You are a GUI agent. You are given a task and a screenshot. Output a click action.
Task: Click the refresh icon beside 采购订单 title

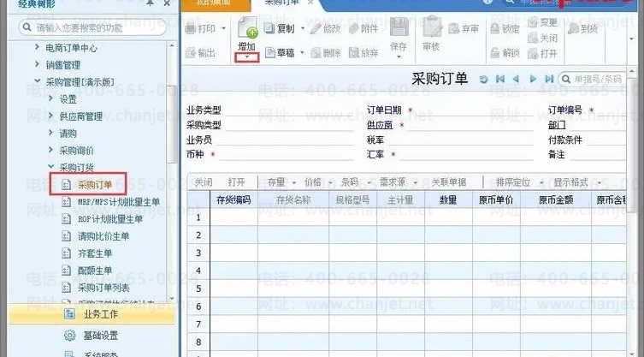[x=484, y=80]
